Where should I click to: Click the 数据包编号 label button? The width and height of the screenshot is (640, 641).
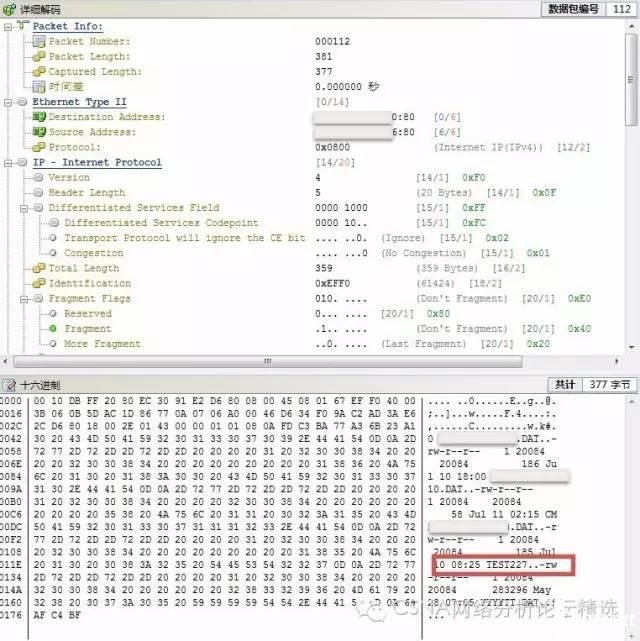573,9
